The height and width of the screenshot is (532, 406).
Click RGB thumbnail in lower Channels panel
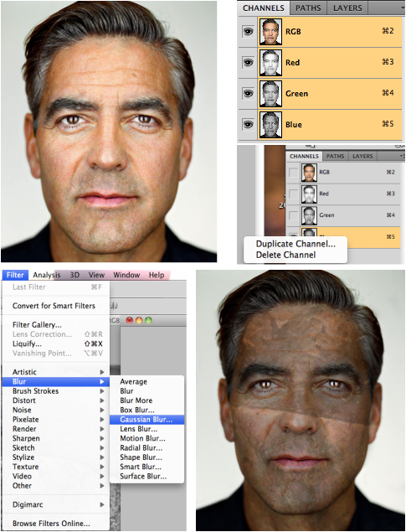[309, 173]
